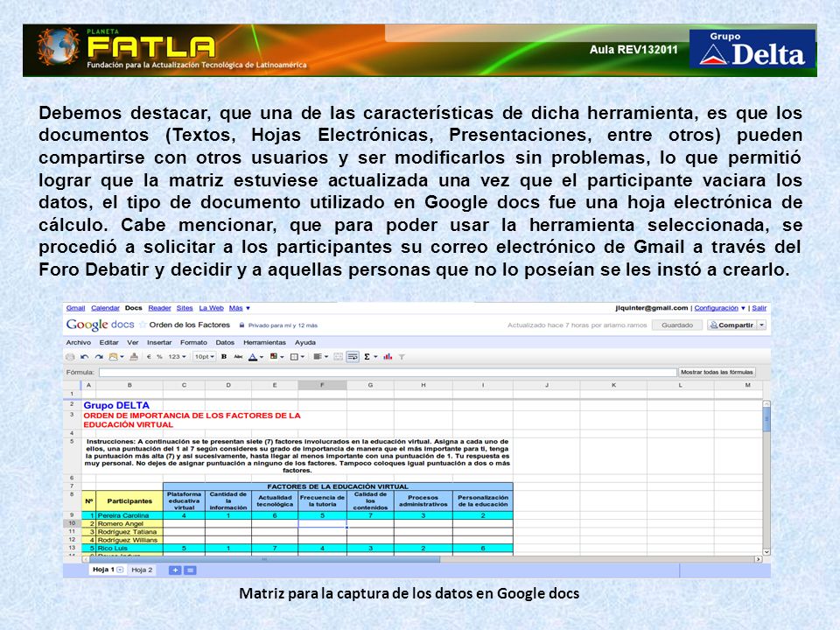Select the Pereira Carolina cell
The height and width of the screenshot is (630, 840).
point(129,515)
